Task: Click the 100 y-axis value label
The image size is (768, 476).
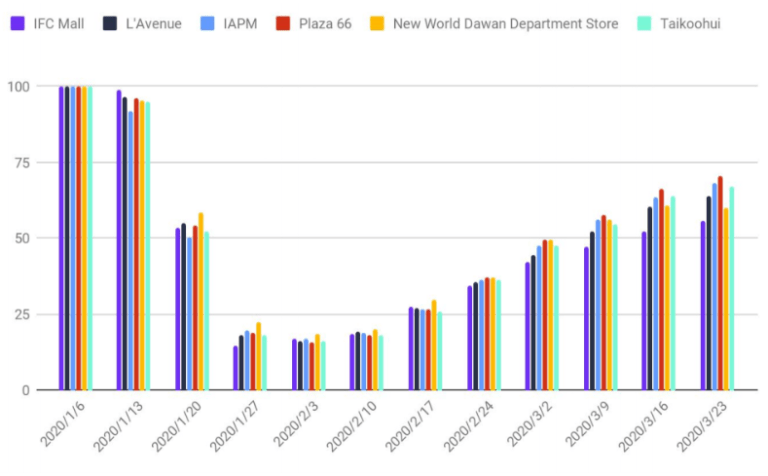Action: click(x=19, y=87)
